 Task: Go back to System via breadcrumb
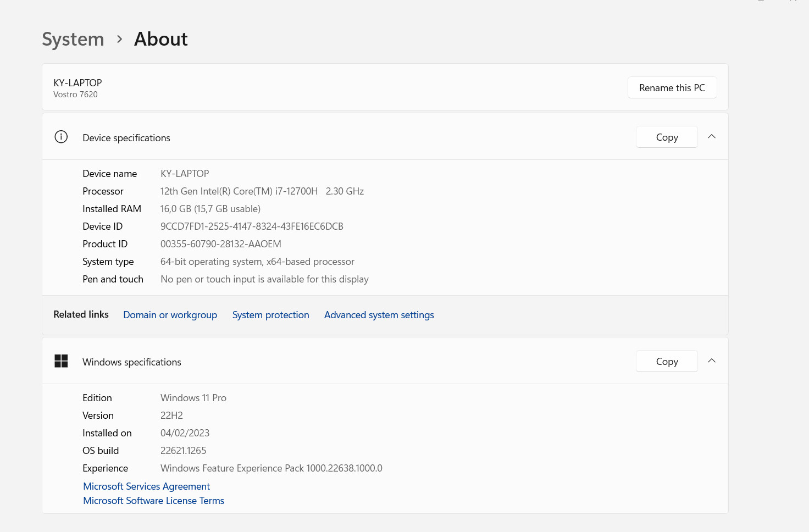click(x=73, y=39)
